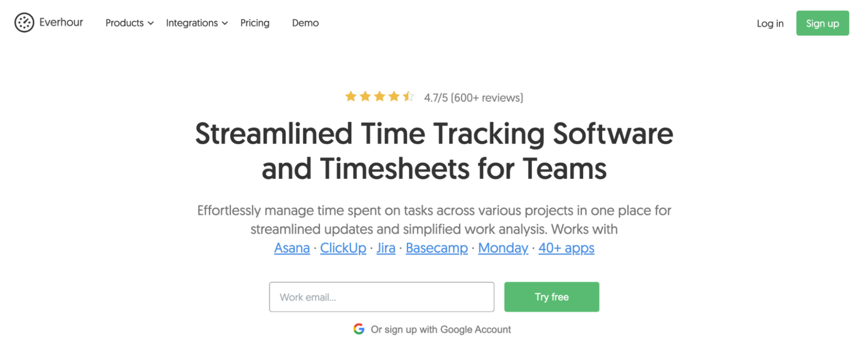
Task: Open the 40+ apps link
Action: pos(566,248)
